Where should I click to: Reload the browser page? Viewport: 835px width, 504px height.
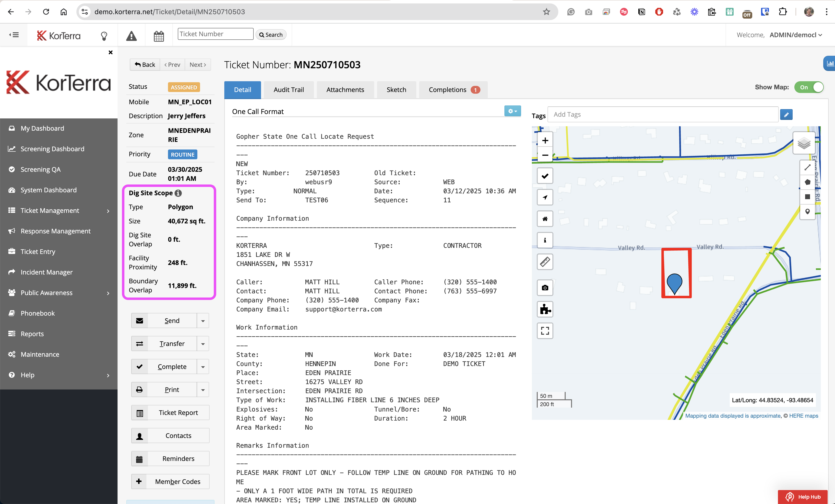pos(46,12)
